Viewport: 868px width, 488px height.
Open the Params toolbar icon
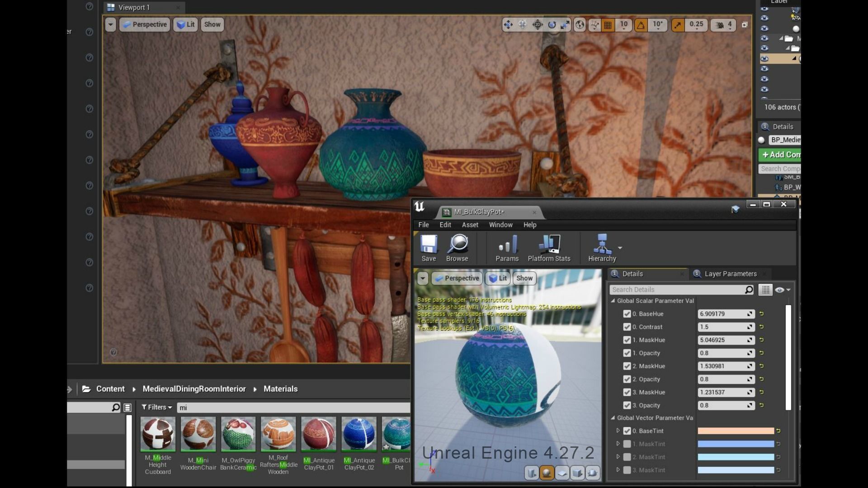point(507,244)
